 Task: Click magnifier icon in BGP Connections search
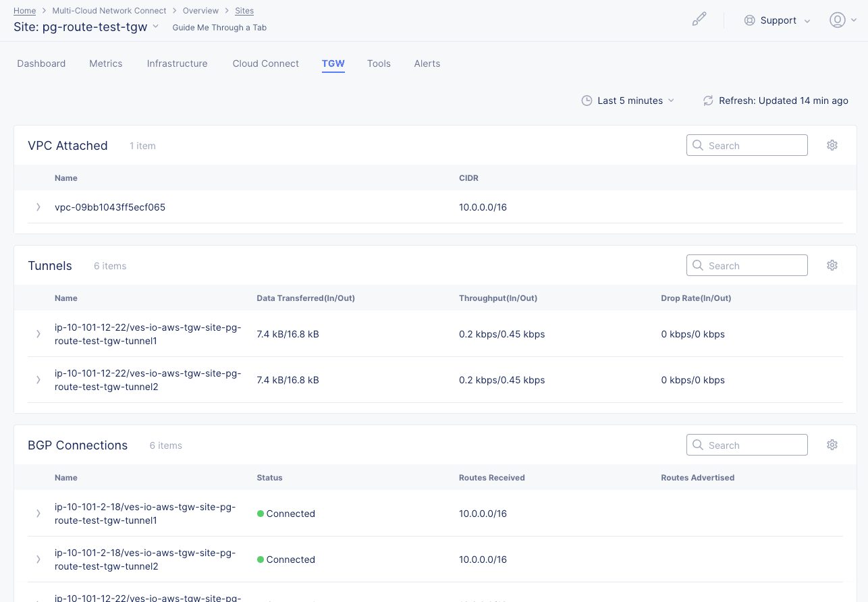point(698,445)
